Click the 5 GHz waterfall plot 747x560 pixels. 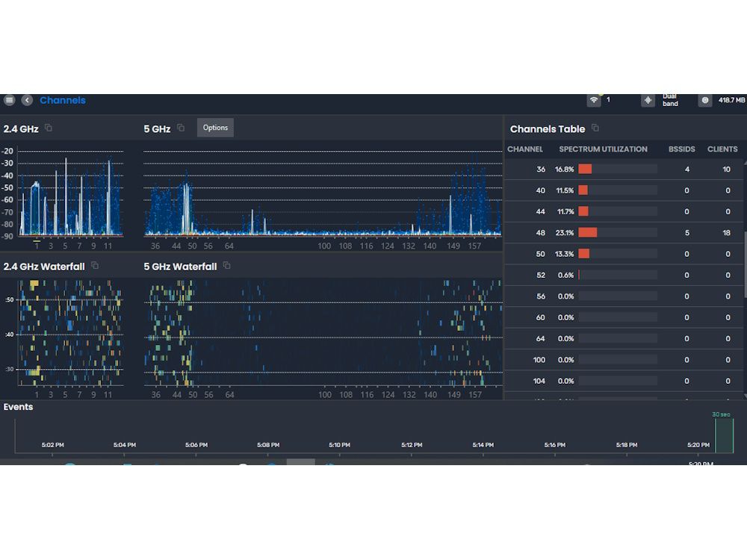[x=323, y=332]
